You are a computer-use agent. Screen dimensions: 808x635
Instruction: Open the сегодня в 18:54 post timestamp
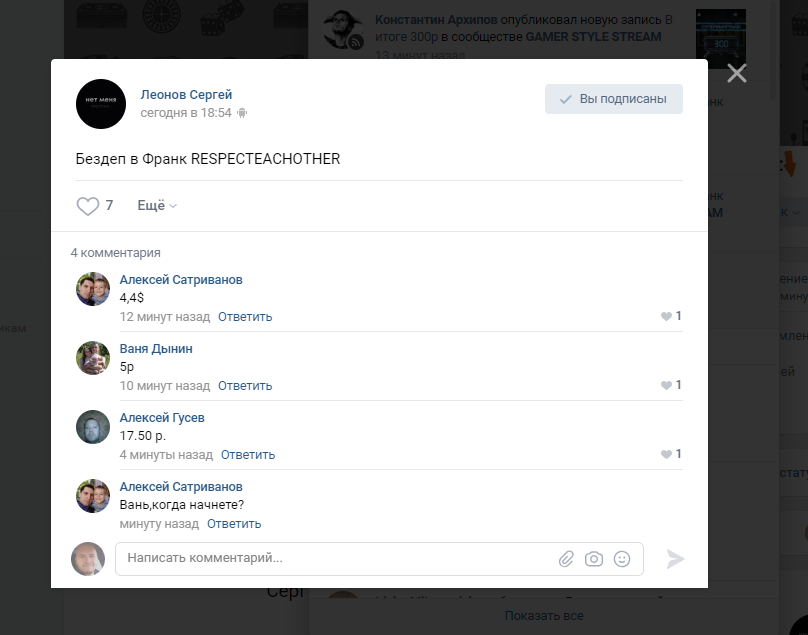pyautogui.click(x=186, y=113)
